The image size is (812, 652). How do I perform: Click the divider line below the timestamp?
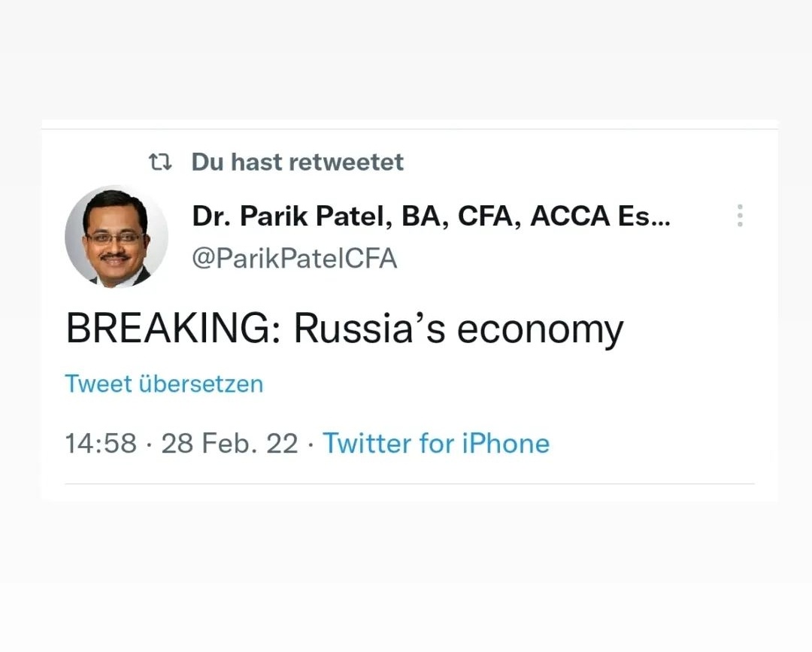(409, 484)
